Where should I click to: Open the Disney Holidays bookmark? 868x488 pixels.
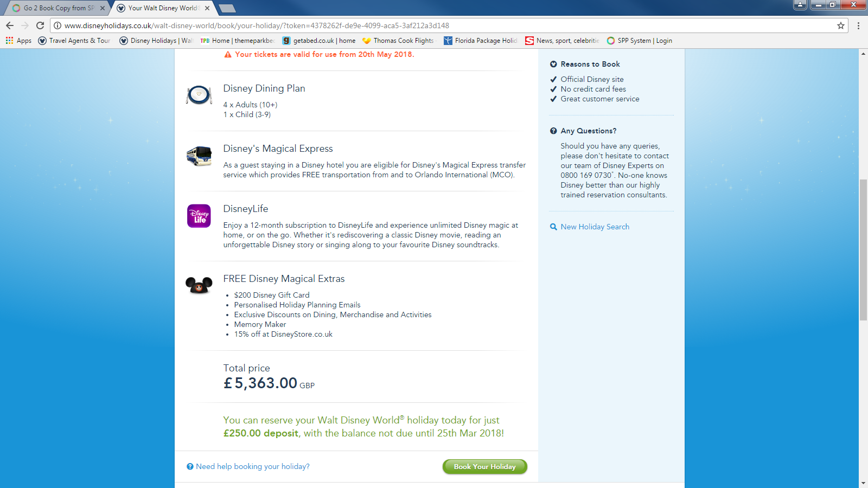pos(156,41)
